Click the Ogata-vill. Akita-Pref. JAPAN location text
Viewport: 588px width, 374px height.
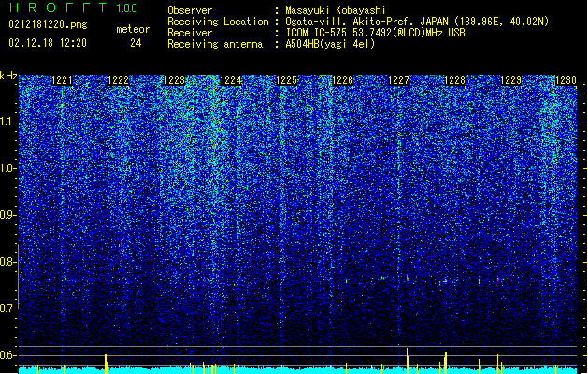417,22
